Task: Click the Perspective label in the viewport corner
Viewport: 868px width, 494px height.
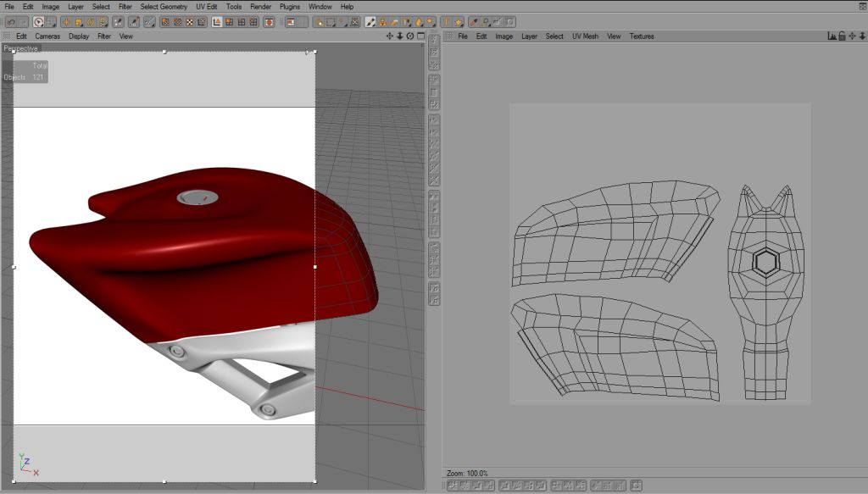Action: coord(21,48)
